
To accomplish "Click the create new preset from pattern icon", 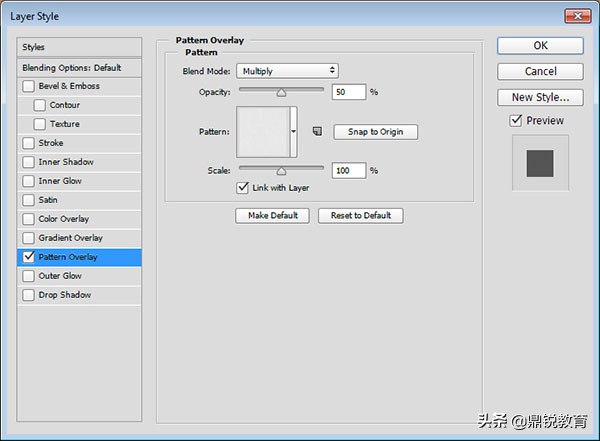I will coord(317,131).
